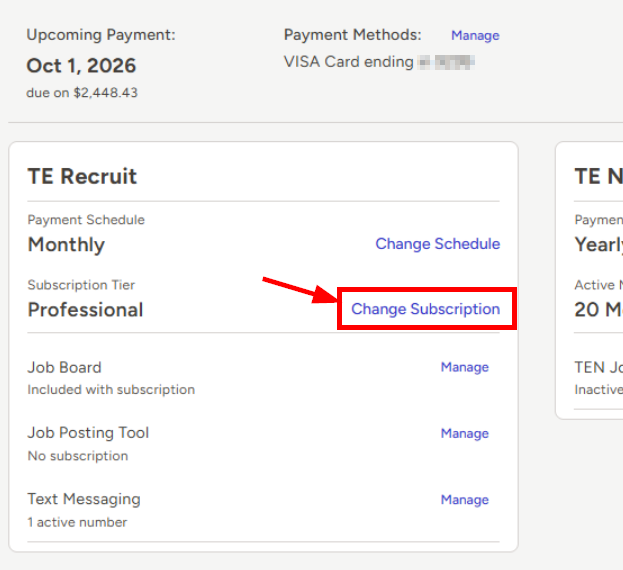This screenshot has width=623, height=570.
Task: Click the Yearly value in second card
Action: 599,244
